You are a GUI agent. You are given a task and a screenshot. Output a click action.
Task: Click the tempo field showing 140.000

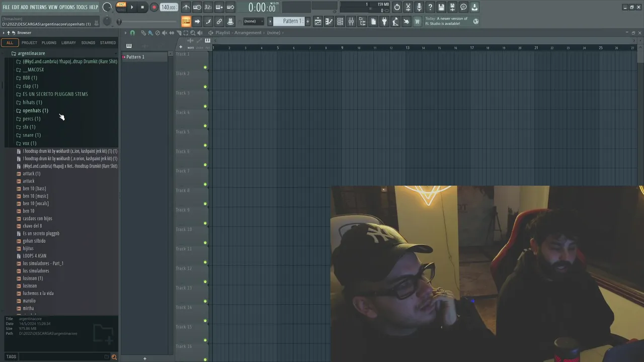(169, 7)
